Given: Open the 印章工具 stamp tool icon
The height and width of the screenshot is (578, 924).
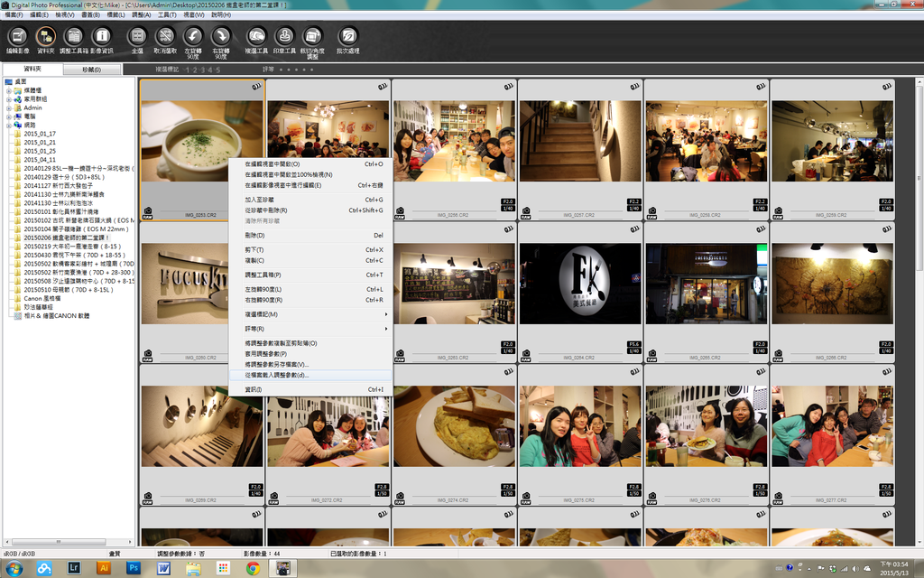Looking at the screenshot, I should pyautogui.click(x=285, y=38).
